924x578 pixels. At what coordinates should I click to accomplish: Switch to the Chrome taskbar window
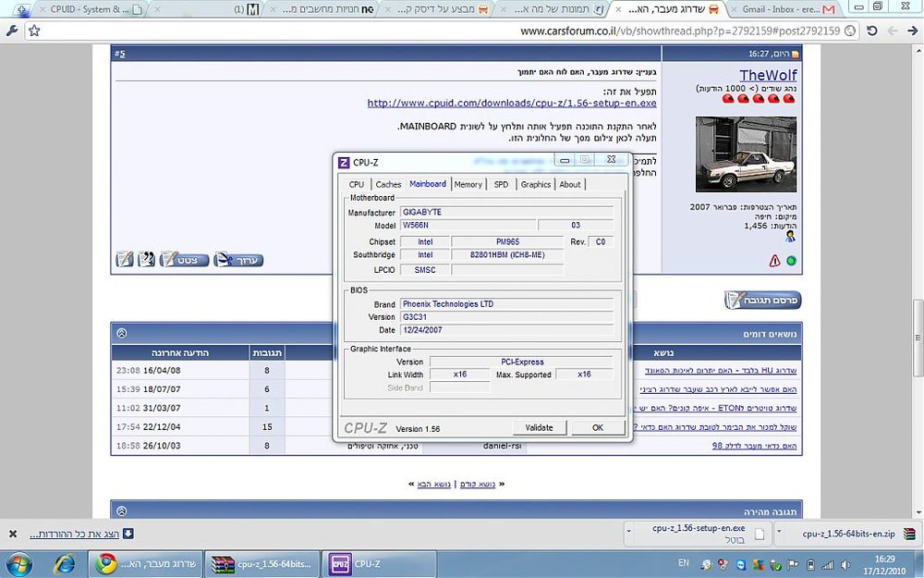[x=146, y=564]
